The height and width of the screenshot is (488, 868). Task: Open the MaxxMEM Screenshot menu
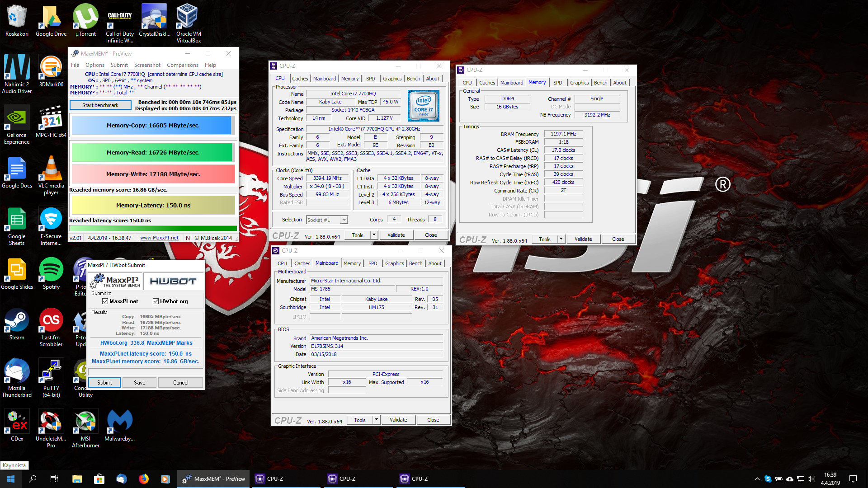[147, 65]
